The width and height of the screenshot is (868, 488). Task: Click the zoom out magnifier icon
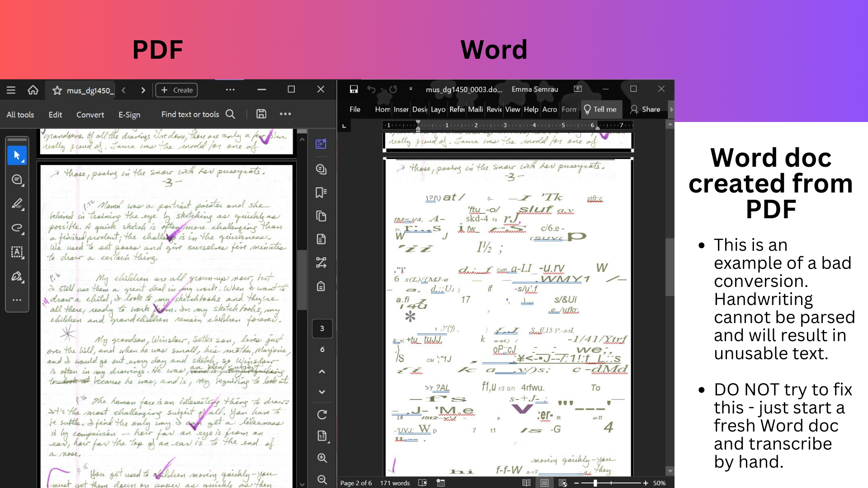click(322, 479)
